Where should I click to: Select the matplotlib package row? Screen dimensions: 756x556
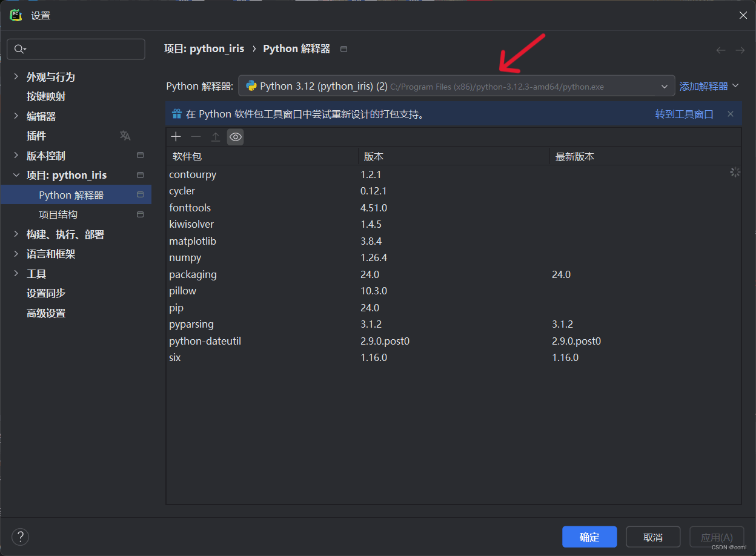click(x=454, y=241)
